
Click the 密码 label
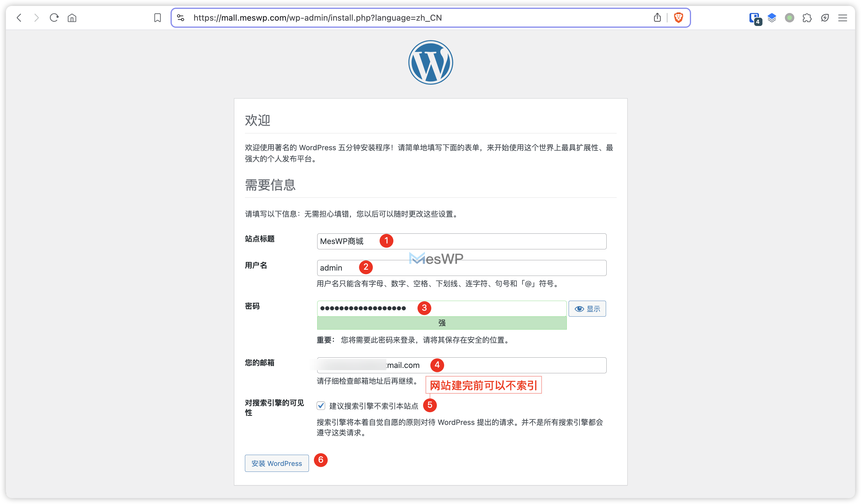click(x=252, y=306)
